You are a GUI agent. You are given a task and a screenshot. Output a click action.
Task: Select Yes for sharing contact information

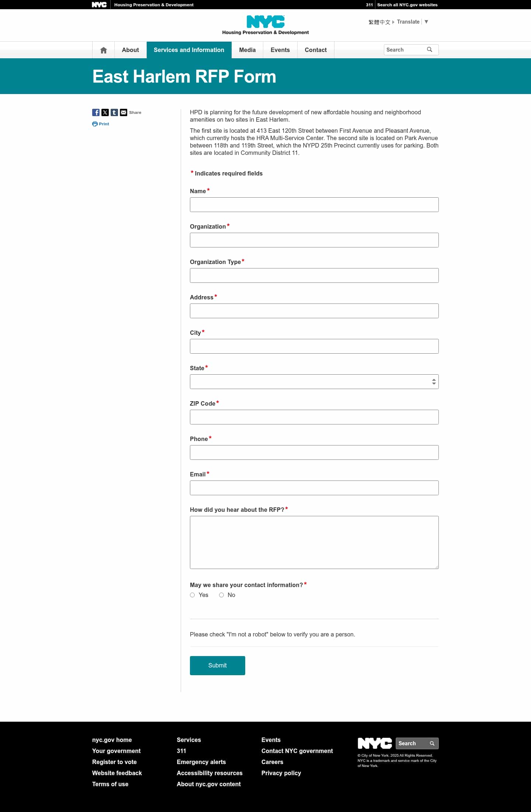tap(192, 595)
